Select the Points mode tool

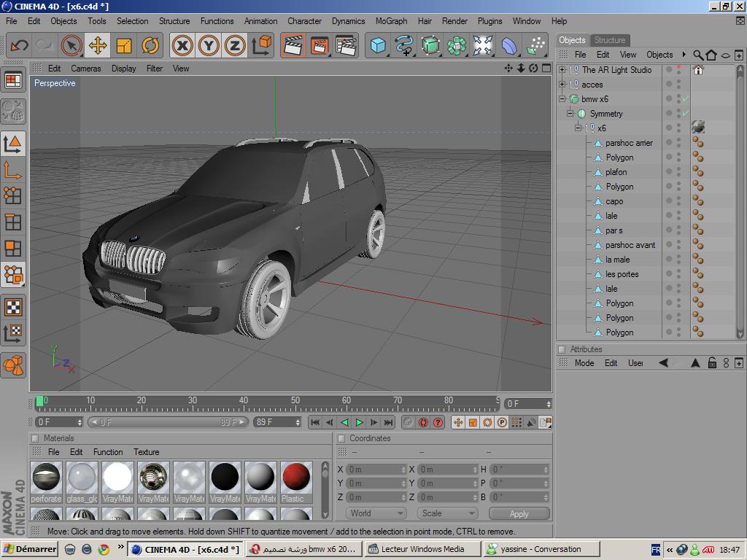[13, 196]
